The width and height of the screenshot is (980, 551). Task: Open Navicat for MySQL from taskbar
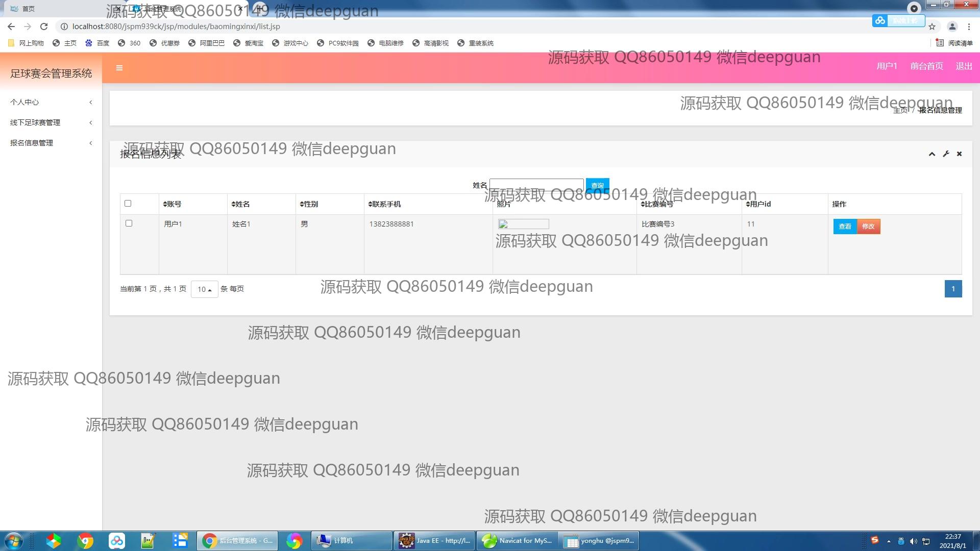[x=517, y=541]
